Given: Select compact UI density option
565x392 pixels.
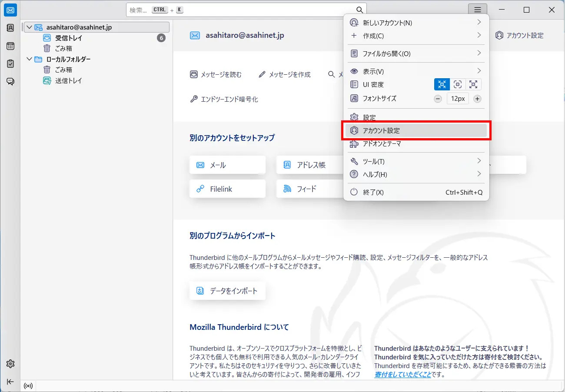Looking at the screenshot, I should [x=442, y=85].
